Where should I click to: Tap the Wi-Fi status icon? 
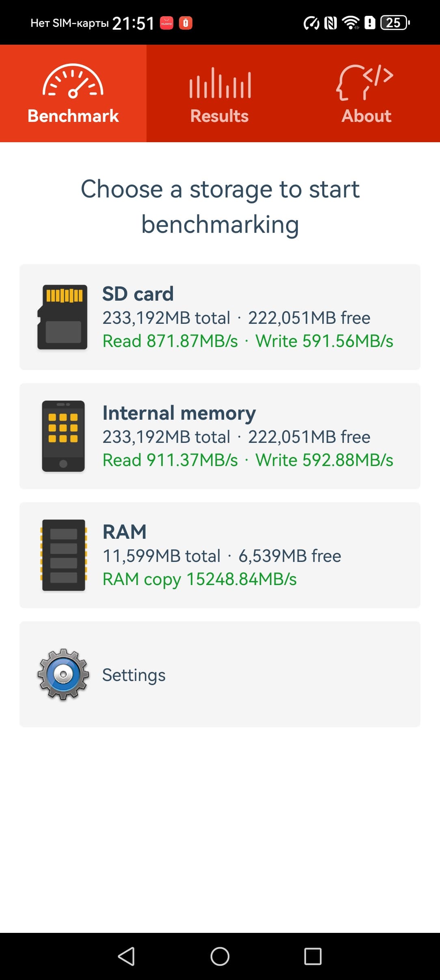pyautogui.click(x=350, y=23)
